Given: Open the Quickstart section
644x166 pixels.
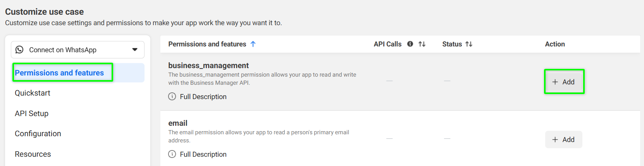Looking at the screenshot, I should pos(33,93).
